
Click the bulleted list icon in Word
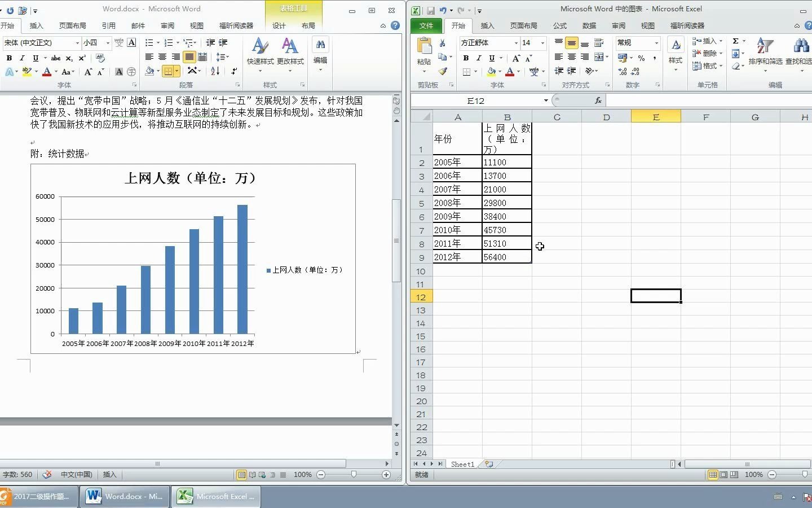tap(148, 42)
